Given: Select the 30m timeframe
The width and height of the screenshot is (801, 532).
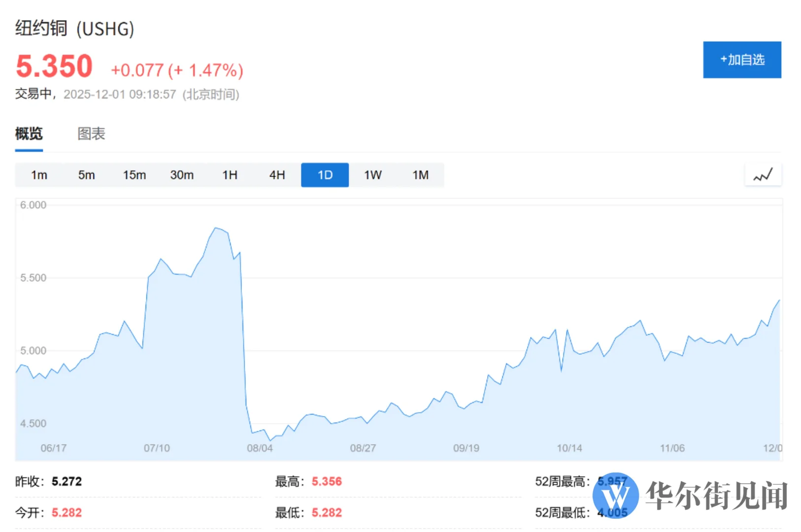Looking at the screenshot, I should 182,175.
